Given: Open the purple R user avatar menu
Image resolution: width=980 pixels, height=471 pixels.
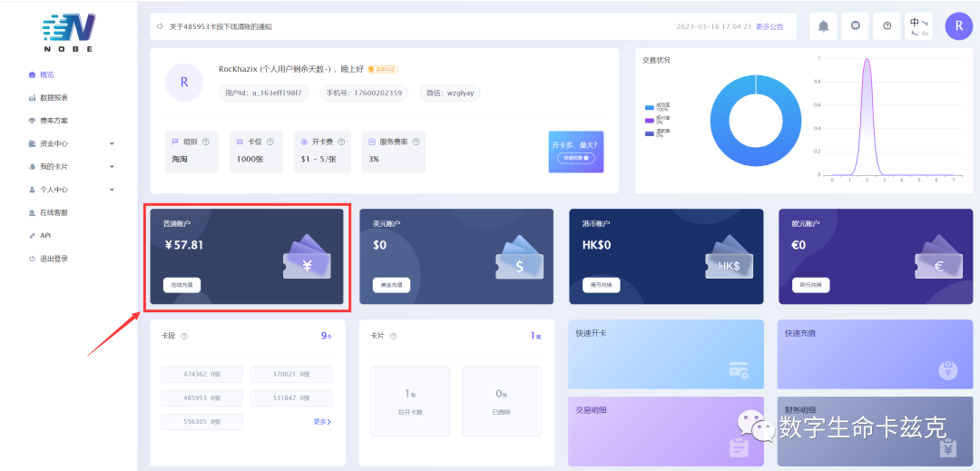Looking at the screenshot, I should point(959,26).
